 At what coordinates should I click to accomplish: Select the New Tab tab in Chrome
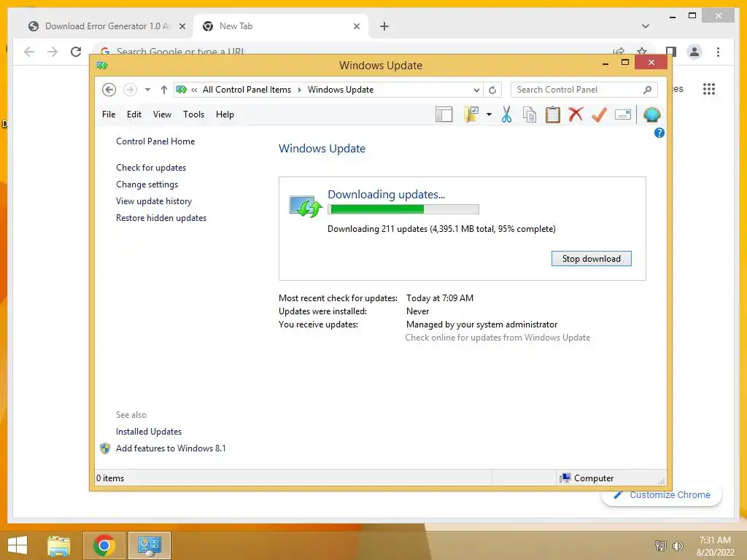tap(281, 26)
